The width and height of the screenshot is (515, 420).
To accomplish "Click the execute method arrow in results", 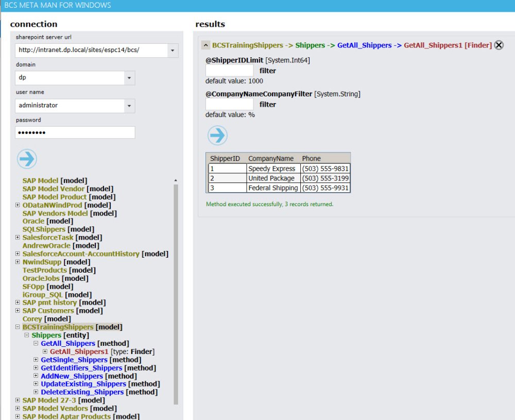I will [x=217, y=136].
